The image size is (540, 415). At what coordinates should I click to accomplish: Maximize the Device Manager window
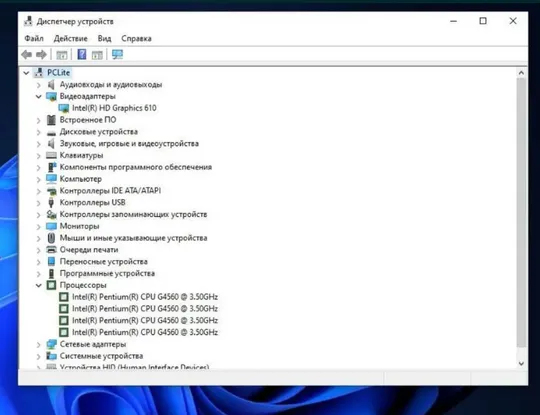[x=483, y=21]
